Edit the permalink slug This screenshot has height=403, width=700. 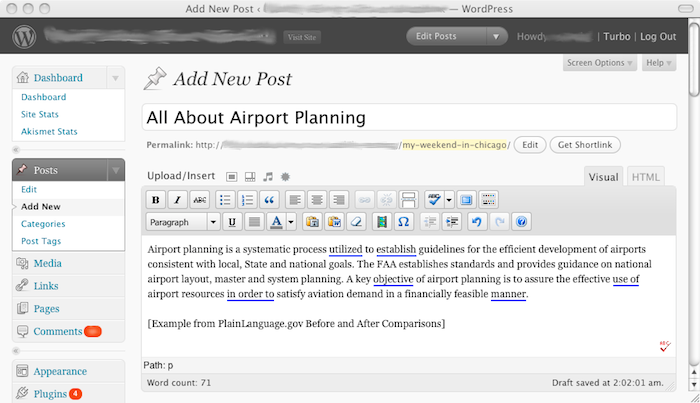click(x=529, y=145)
